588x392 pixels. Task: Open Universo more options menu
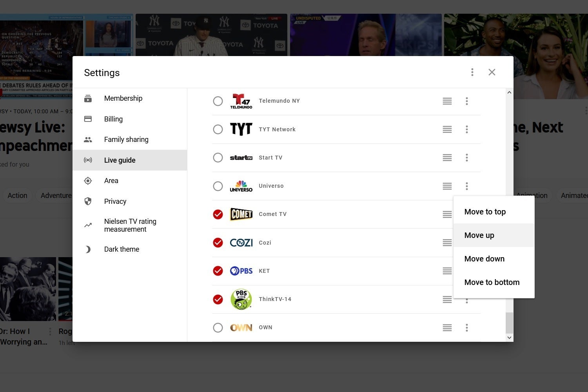[467, 186]
